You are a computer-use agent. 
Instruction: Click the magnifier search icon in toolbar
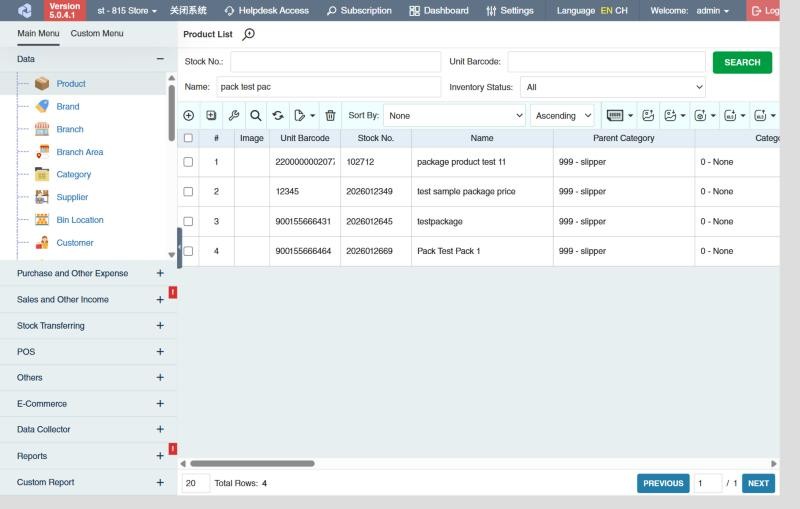[256, 116]
